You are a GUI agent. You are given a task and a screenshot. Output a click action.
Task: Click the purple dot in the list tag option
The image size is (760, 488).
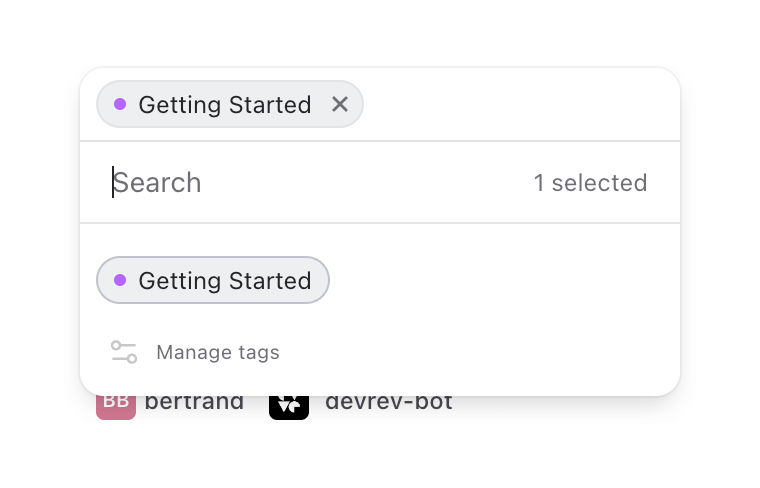[x=120, y=280]
